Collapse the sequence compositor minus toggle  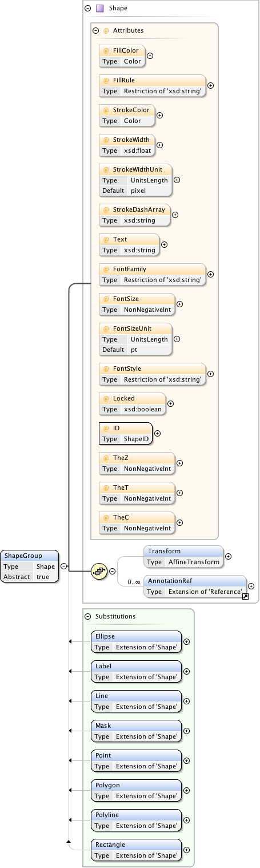pyautogui.click(x=113, y=571)
